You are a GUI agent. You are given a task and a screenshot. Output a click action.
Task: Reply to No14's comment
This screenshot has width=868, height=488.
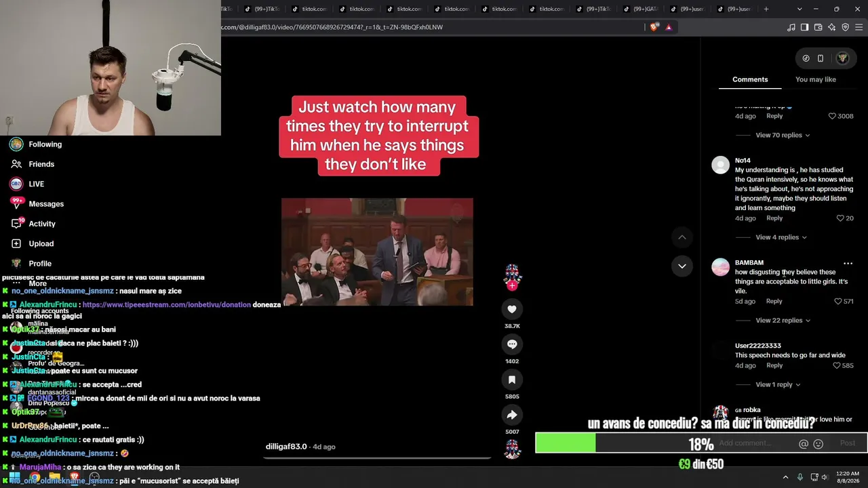point(774,218)
